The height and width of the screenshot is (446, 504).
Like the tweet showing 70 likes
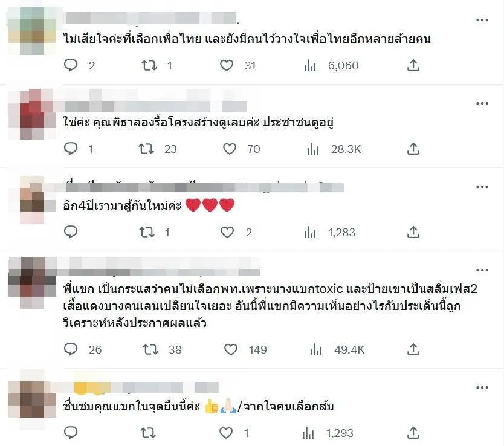pos(230,149)
